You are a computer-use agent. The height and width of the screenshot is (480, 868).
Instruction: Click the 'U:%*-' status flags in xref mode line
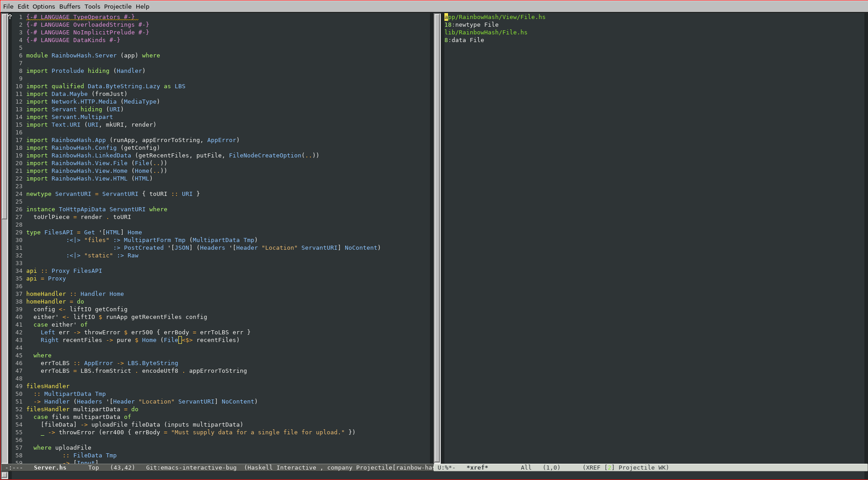tap(446, 468)
